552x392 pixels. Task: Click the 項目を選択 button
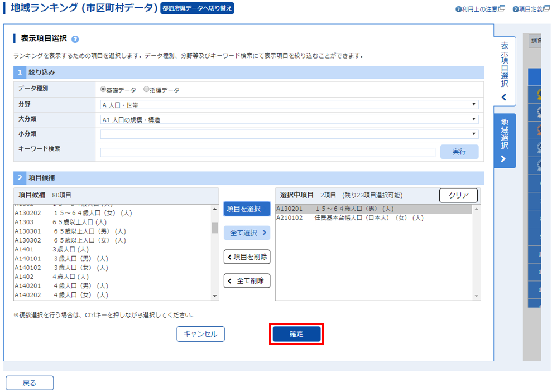point(247,209)
